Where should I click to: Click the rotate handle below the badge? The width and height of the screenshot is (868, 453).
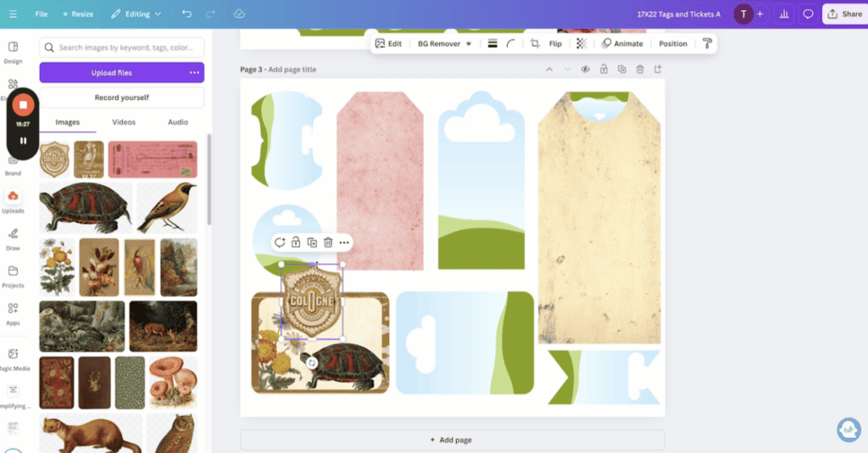click(312, 363)
